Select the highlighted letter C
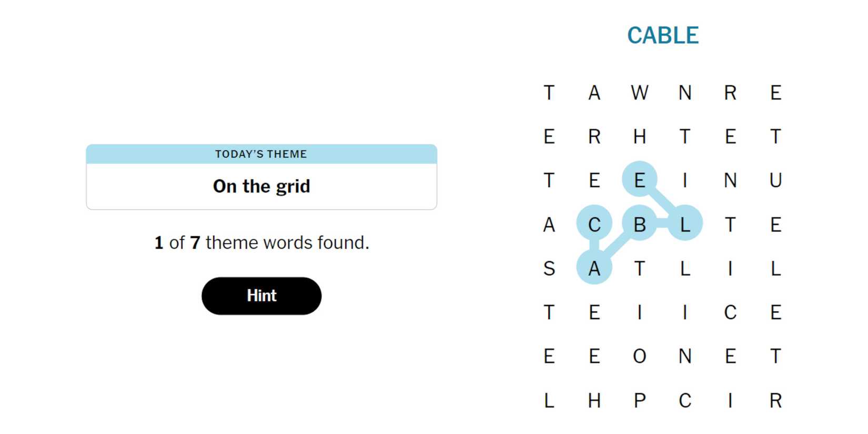 594,225
